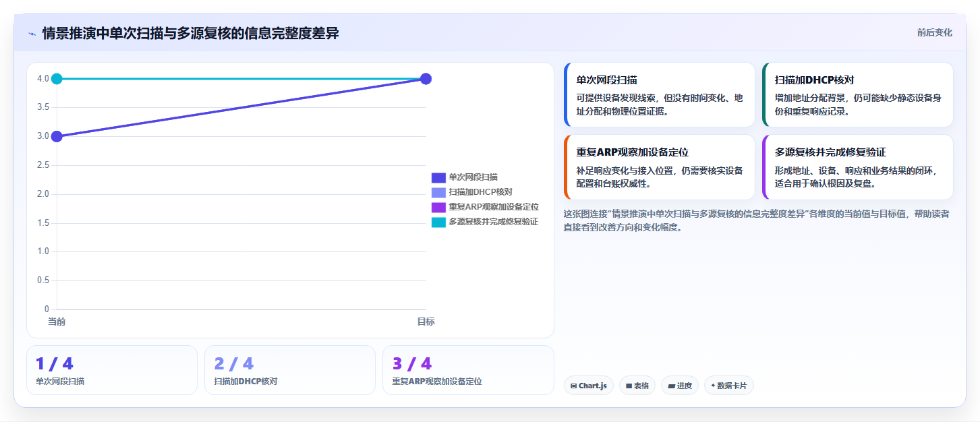Click the 数据卡片 tag chip

coord(728,386)
